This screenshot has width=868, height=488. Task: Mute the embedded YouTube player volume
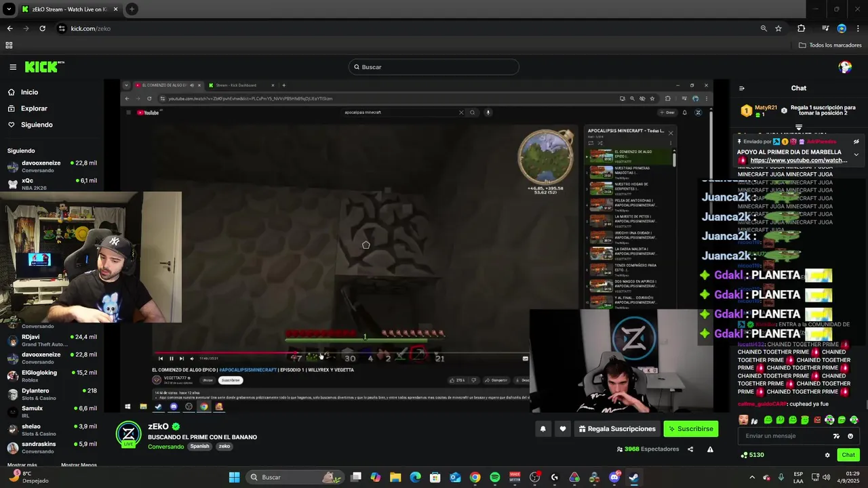[192, 359]
